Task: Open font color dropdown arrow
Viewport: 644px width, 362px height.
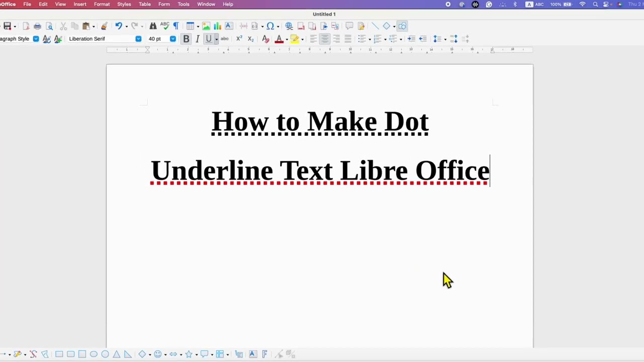Action: coord(286,39)
